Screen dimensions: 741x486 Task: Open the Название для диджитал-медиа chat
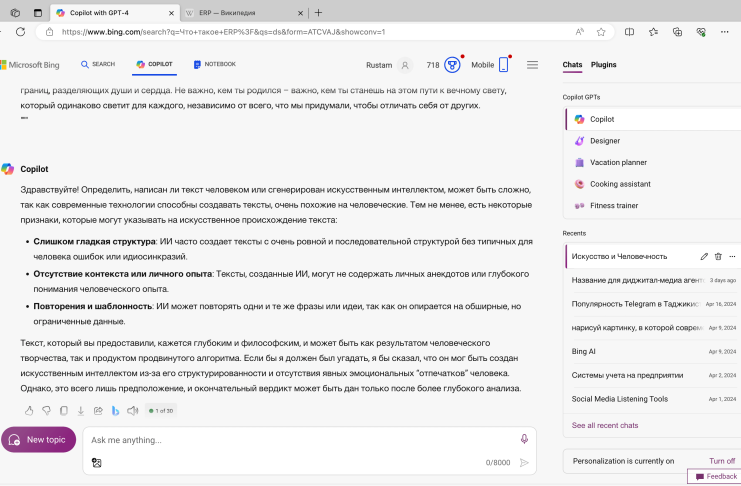(653, 280)
